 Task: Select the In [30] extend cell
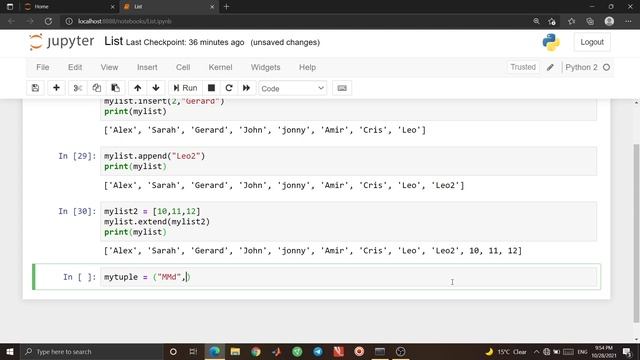click(348, 222)
